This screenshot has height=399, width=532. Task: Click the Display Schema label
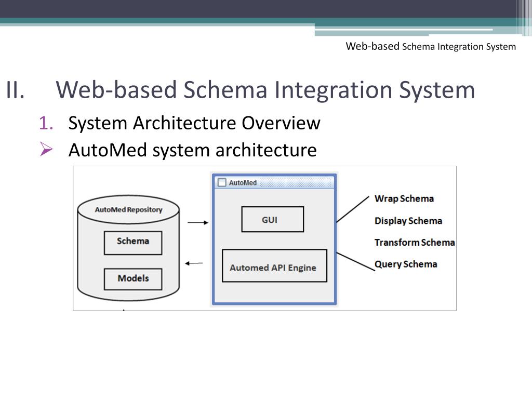[408, 221]
